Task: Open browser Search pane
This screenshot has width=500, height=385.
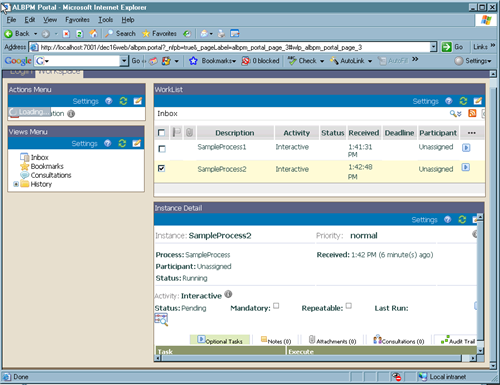Action: point(120,33)
